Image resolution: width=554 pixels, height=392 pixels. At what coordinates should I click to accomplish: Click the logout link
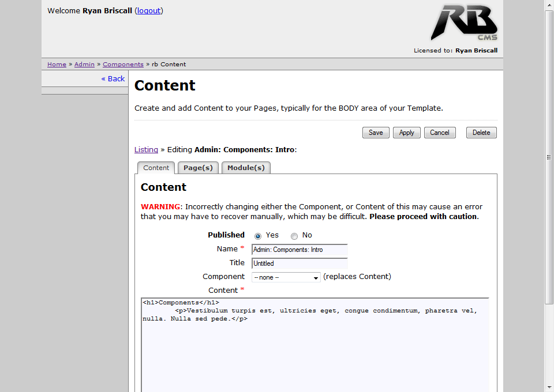[149, 10]
